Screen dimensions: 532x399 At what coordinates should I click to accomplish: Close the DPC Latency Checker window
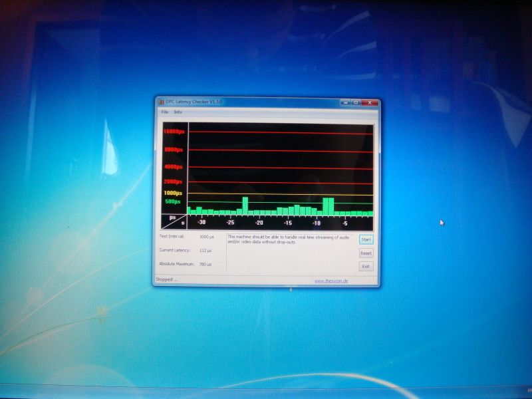[x=370, y=102]
